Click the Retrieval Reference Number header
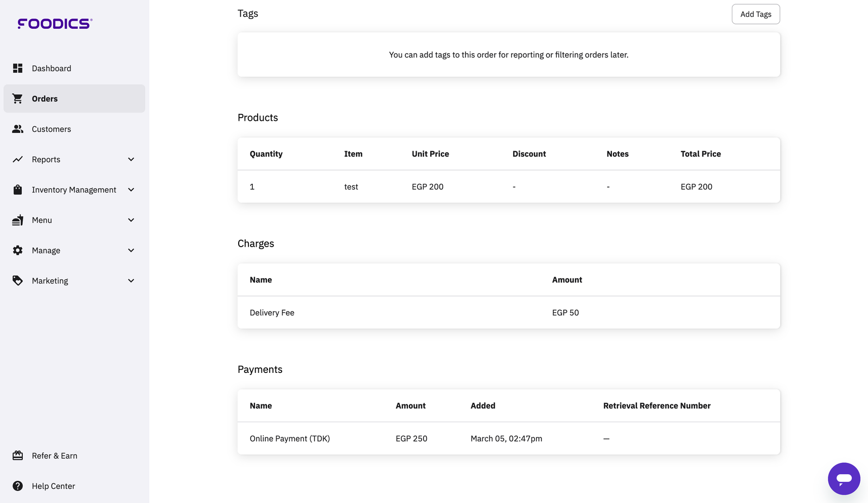Screen dimensions: 868x503 tap(656, 406)
